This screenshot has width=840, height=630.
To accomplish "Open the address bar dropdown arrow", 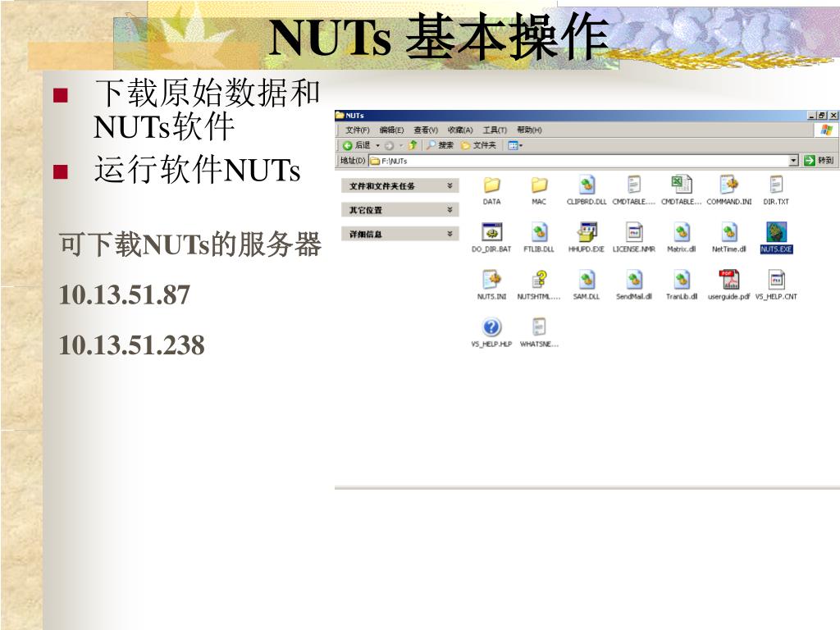I will pyautogui.click(x=793, y=160).
